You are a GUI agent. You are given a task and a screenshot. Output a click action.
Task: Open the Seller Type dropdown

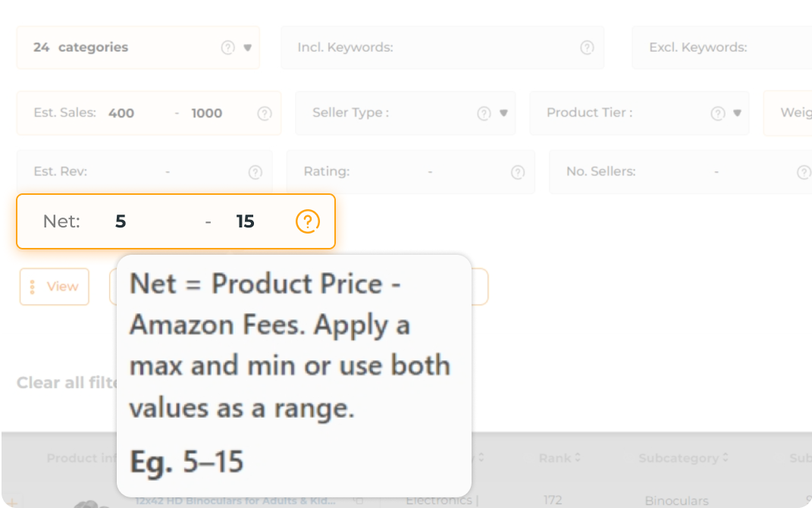[501, 113]
